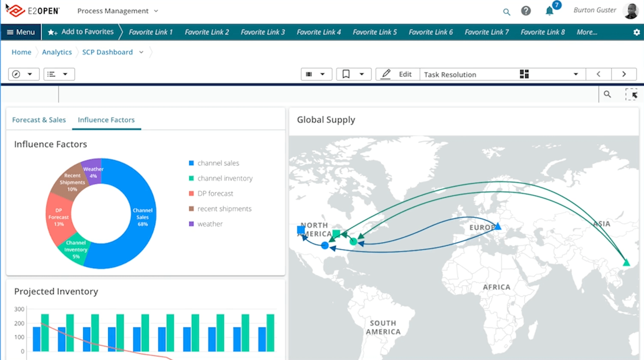Navigate to Analytics via the breadcrumb link

[57, 52]
